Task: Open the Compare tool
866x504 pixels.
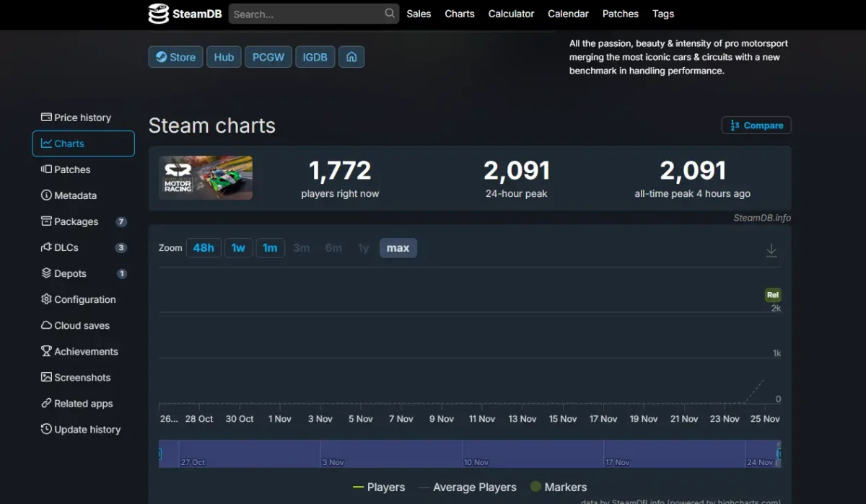Action: (756, 125)
